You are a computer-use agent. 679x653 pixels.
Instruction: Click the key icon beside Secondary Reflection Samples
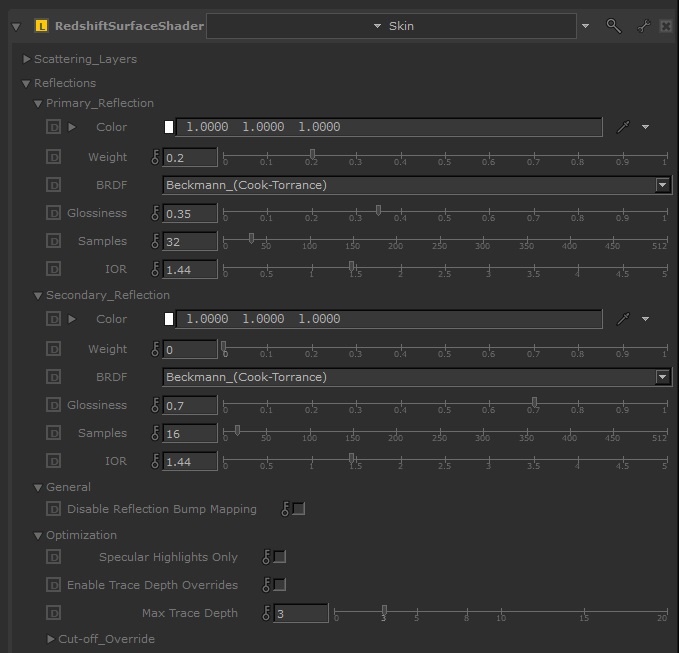[155, 433]
